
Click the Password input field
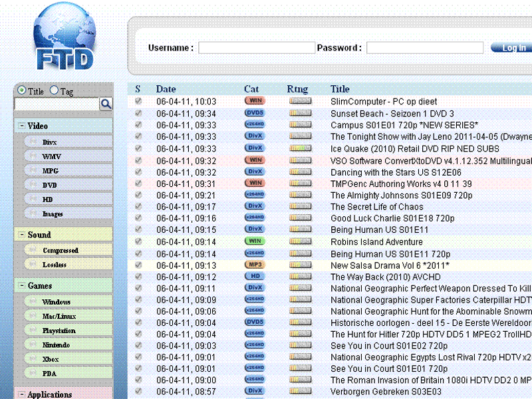[x=425, y=48]
